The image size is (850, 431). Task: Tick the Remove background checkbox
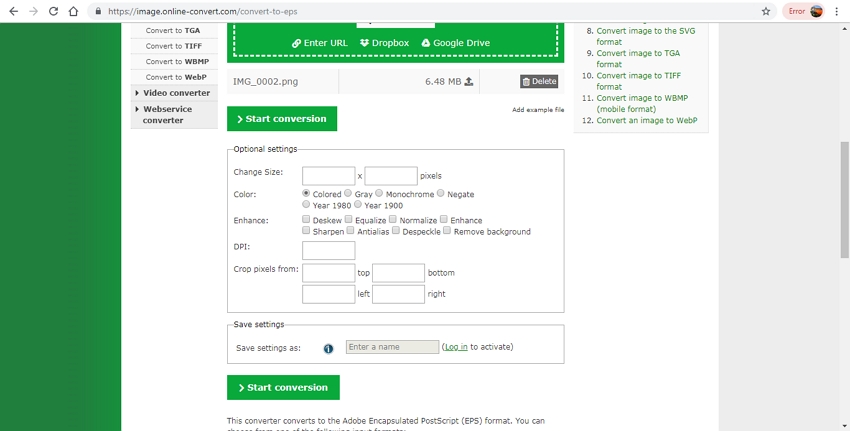pos(447,231)
